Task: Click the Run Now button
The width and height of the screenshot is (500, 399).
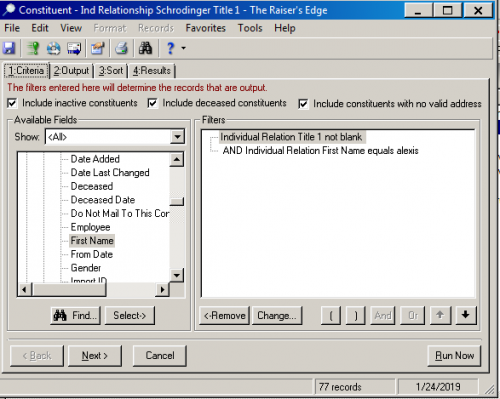Action: coord(454,356)
